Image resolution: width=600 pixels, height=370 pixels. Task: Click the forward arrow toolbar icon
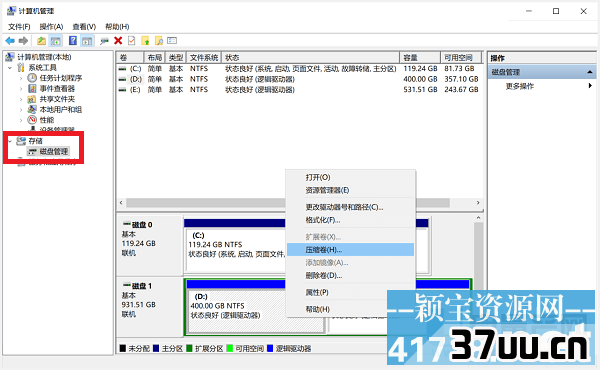click(x=23, y=41)
